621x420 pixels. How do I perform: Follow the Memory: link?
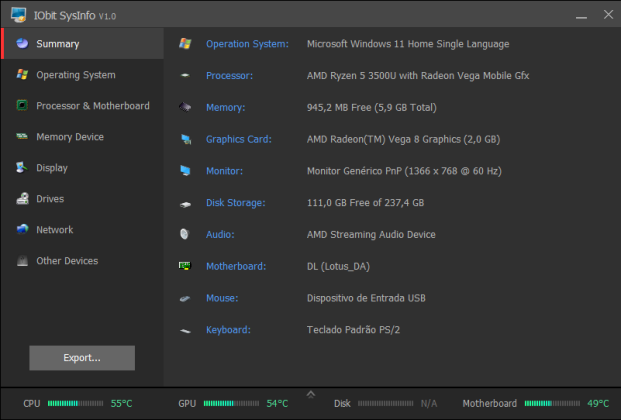[x=225, y=107]
